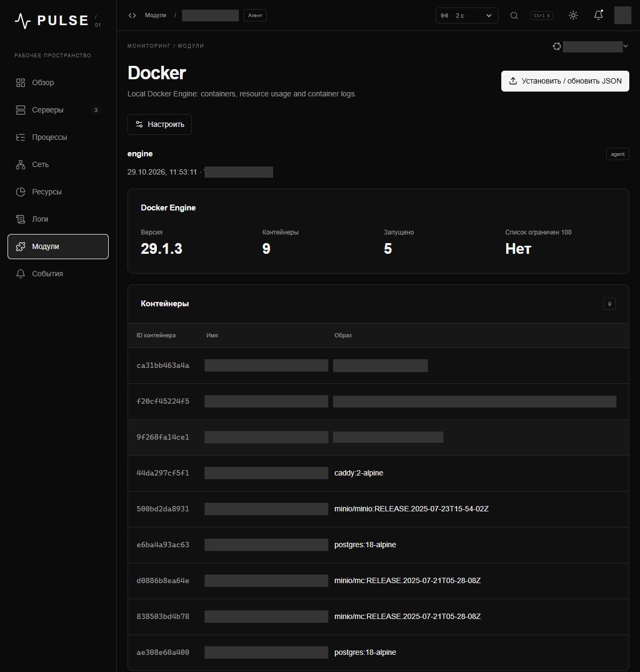Click the caddy:2-alpine image cell
The height and width of the screenshot is (672, 640).
pos(359,473)
